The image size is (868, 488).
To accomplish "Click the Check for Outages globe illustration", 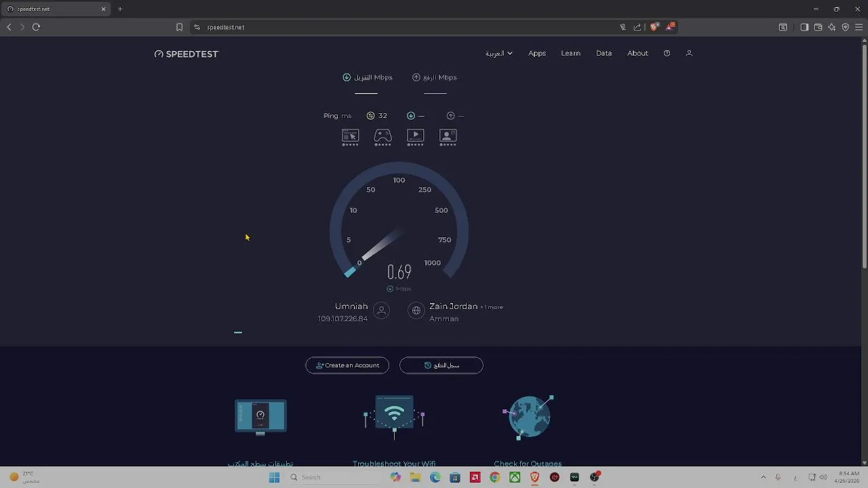I will click(x=528, y=417).
